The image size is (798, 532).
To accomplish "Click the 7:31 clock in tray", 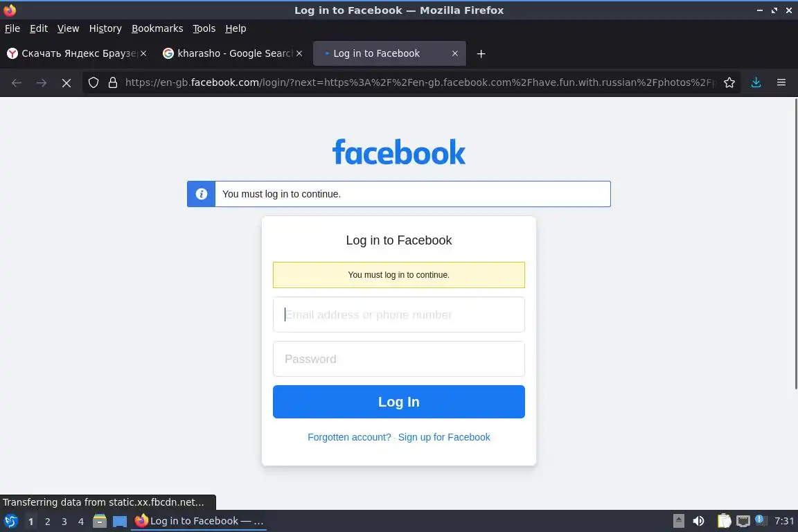I will coord(783,521).
